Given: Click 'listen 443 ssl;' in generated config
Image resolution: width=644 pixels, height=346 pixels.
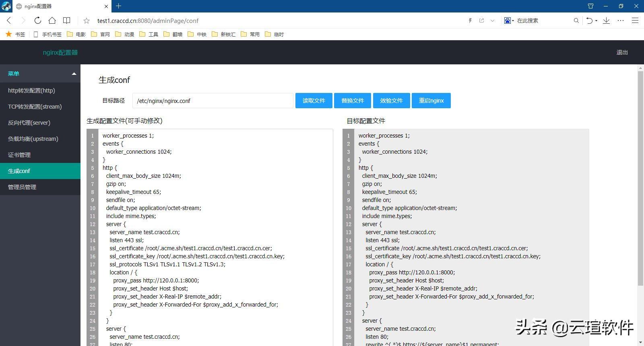Looking at the screenshot, I should click(x=126, y=240).
